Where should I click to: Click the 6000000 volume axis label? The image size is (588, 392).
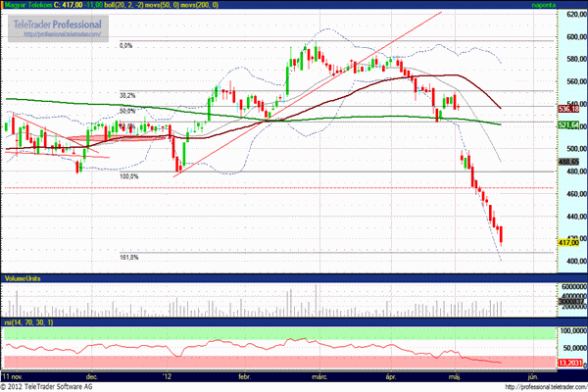point(574,286)
